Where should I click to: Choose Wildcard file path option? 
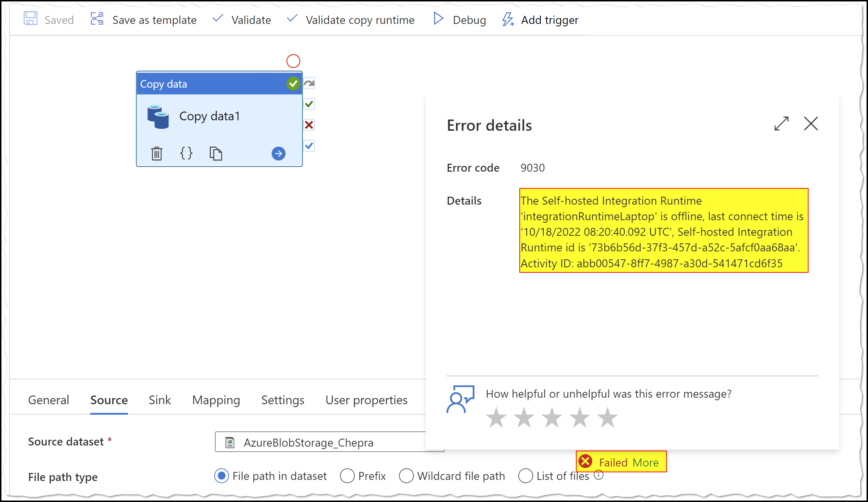click(x=407, y=476)
